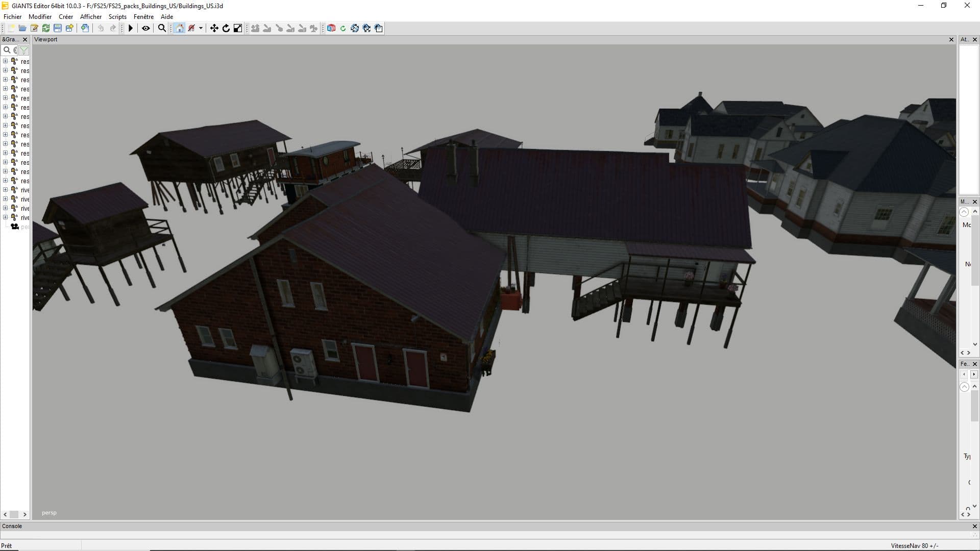The width and height of the screenshot is (980, 551).
Task: Toggle the house navigation mode icon
Action: [179, 28]
